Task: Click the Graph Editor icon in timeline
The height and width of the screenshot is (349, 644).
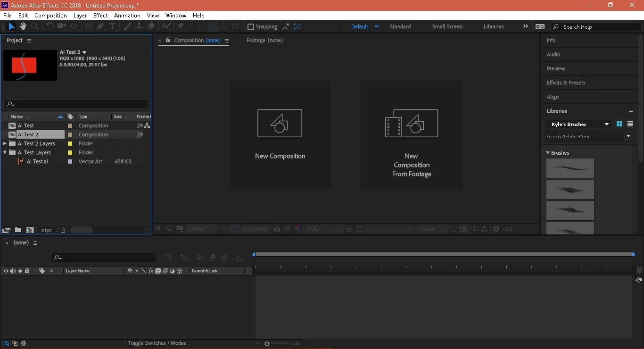Action: 240,258
